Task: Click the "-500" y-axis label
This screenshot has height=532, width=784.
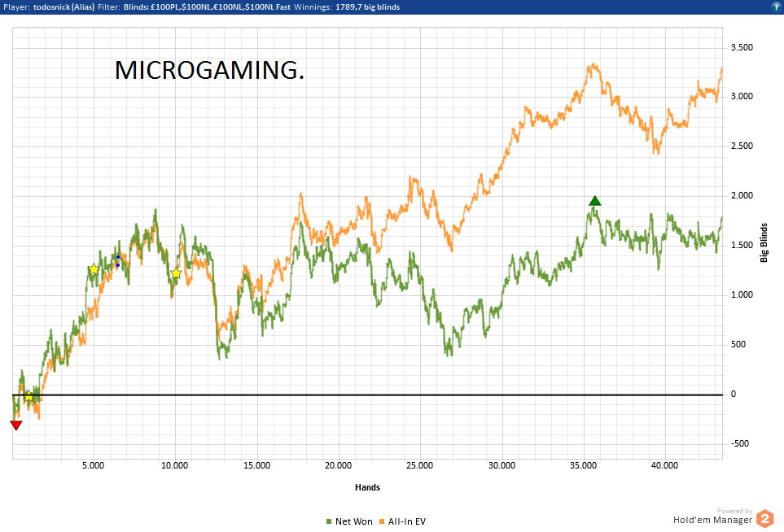Action: pyautogui.click(x=740, y=443)
